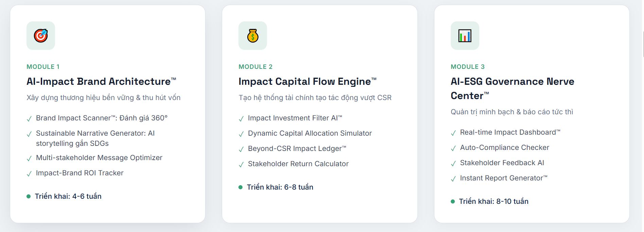644x232 pixels.
Task: Click the bar chart icon in Module 3
Action: coord(465,36)
